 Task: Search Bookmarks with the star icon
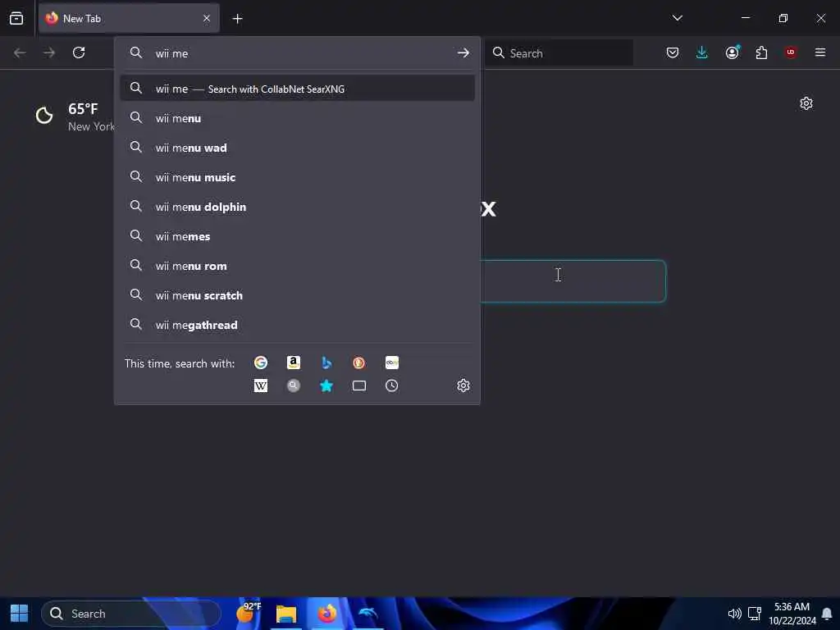(326, 386)
